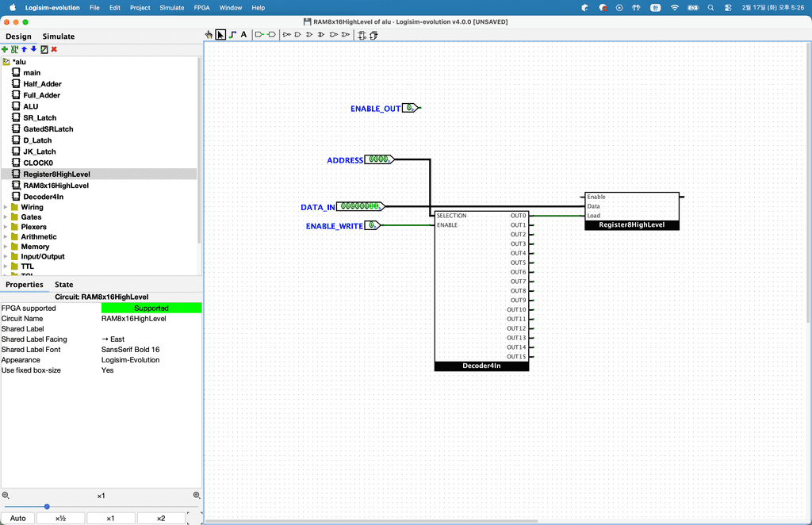Image resolution: width=812 pixels, height=525 pixels.
Task: Click the green Add Circuit plus icon
Action: [5, 49]
